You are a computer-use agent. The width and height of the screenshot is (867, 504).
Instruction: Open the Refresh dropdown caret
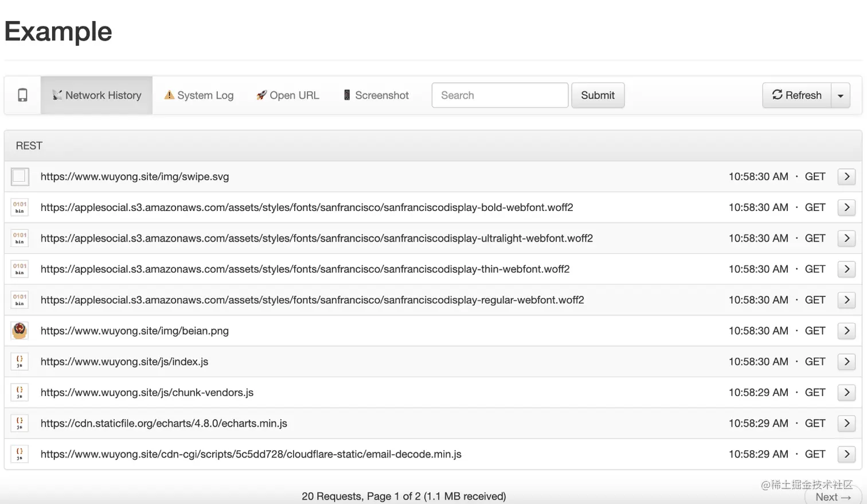pyautogui.click(x=841, y=95)
